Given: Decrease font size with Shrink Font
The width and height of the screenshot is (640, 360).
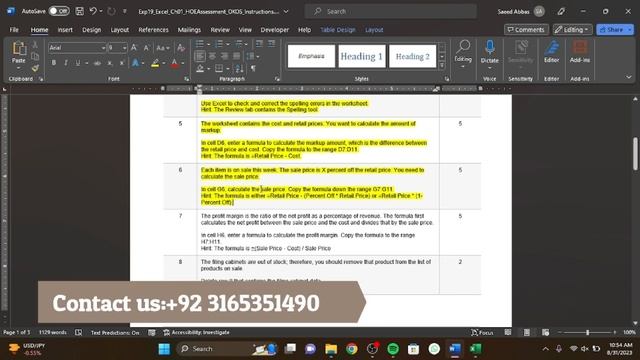Looking at the screenshot, I should pos(147,48).
